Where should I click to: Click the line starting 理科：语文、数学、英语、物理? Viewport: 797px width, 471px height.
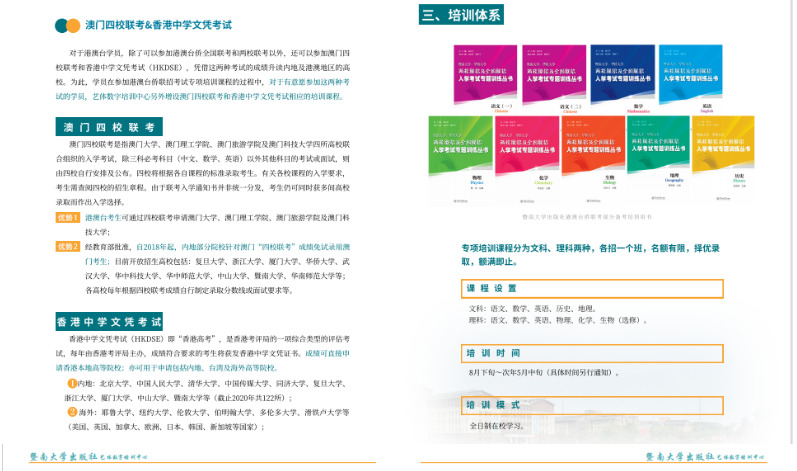tap(558, 321)
